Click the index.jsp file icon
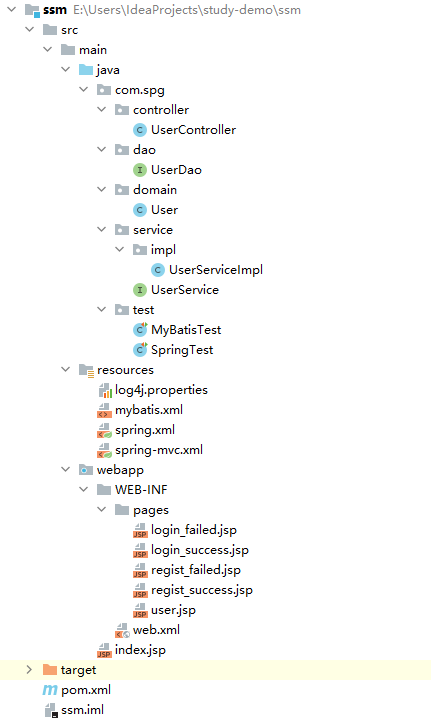The image size is (431, 721). 104,650
